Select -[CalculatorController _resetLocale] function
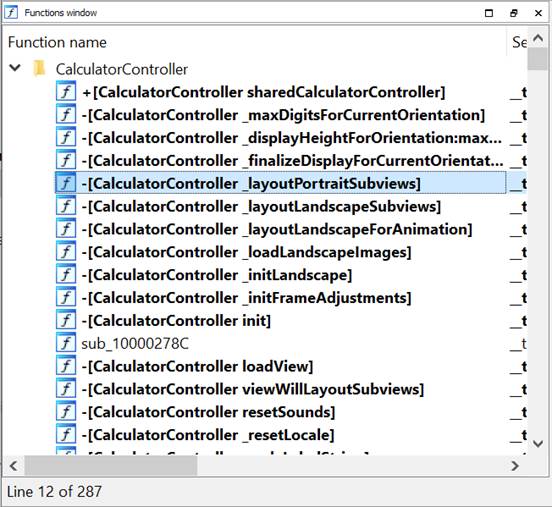Screen dimensions: 552x507 pyautogui.click(x=208, y=435)
